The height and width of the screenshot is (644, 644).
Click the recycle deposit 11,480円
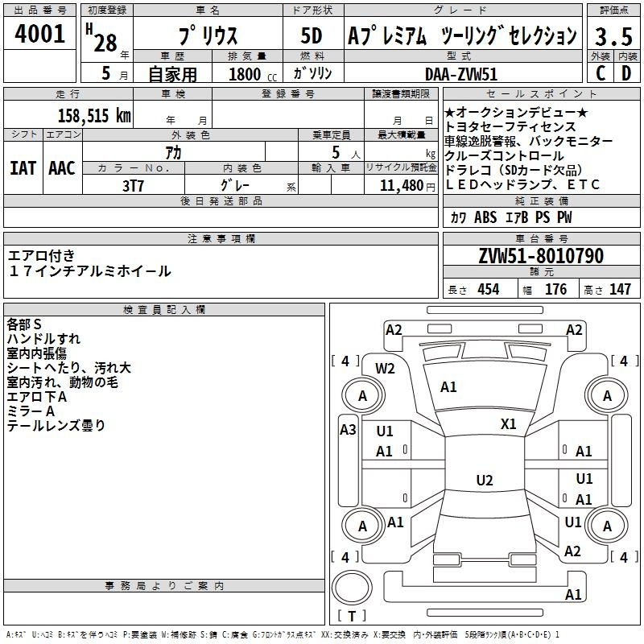407,186
